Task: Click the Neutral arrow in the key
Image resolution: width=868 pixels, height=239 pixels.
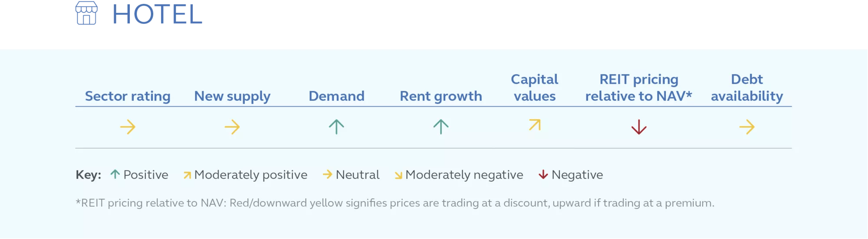Action: (328, 174)
